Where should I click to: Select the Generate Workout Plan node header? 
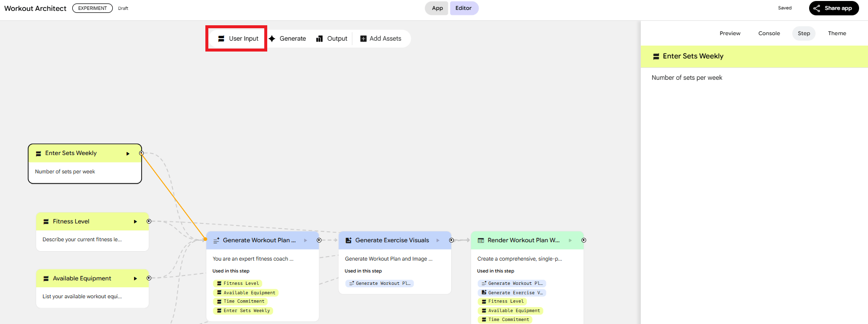point(262,240)
